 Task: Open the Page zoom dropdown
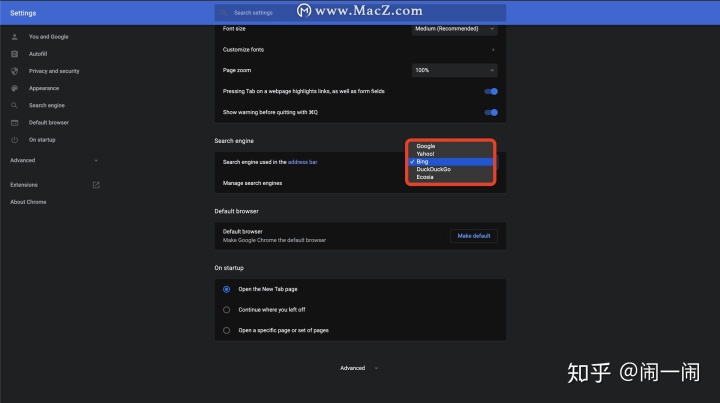click(455, 70)
